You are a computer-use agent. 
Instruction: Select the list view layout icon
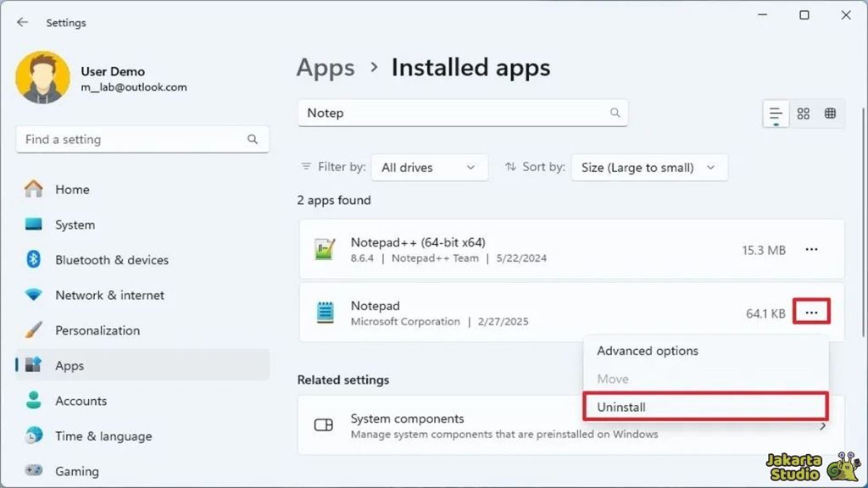[x=775, y=113]
